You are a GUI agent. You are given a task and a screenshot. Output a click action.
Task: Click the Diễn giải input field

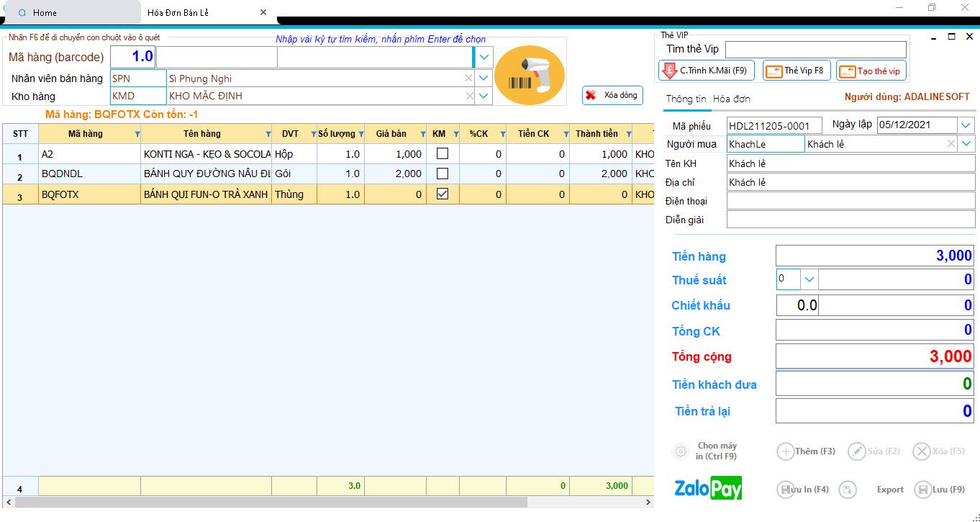coord(850,220)
